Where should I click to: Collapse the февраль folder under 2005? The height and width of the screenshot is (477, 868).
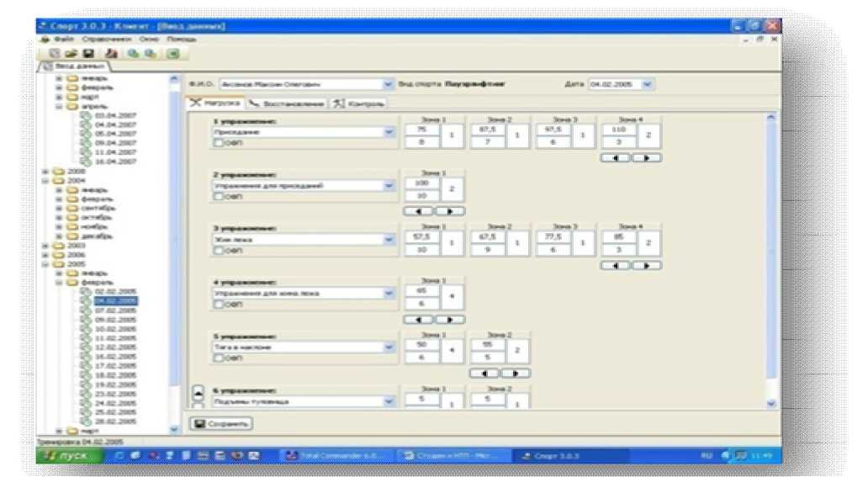pos(59,283)
